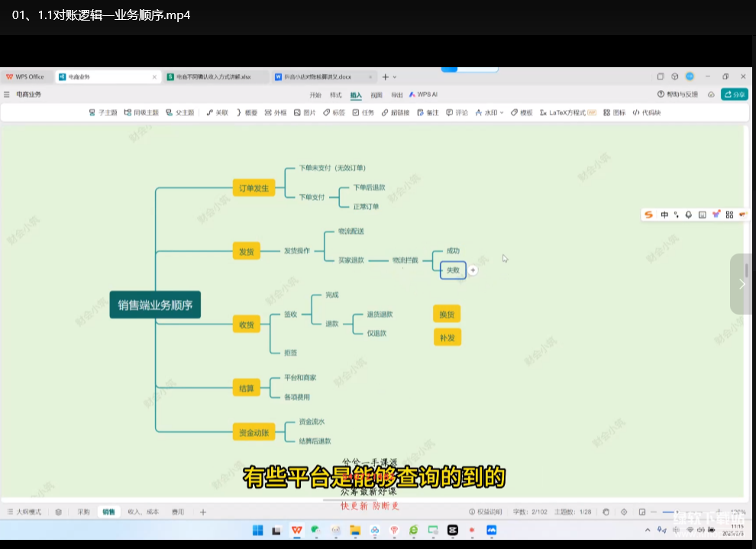
Task: Click the 子主题 (subtopic) toolbar icon
Action: [103, 112]
